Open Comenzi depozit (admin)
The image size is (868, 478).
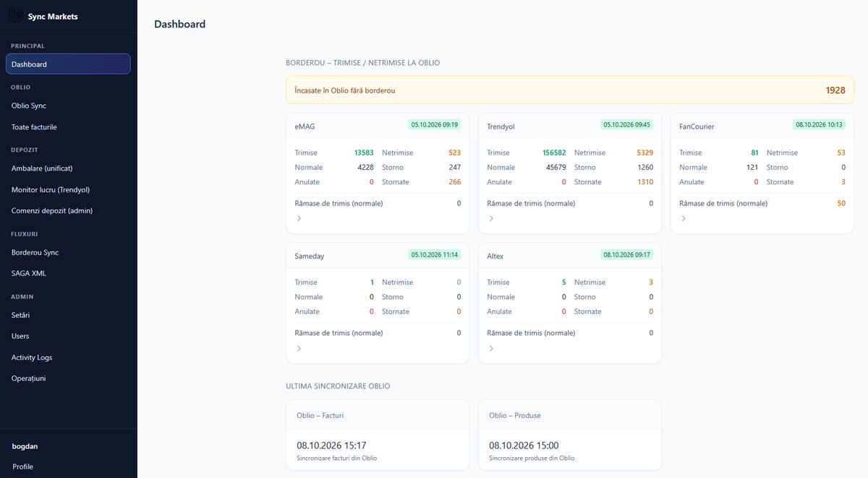(68, 210)
